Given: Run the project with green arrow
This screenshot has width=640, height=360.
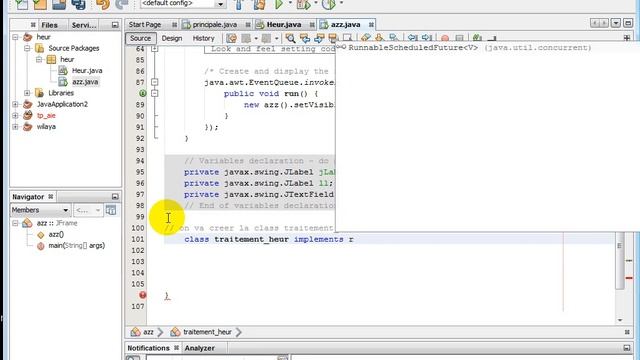Looking at the screenshot, I should (x=279, y=4).
